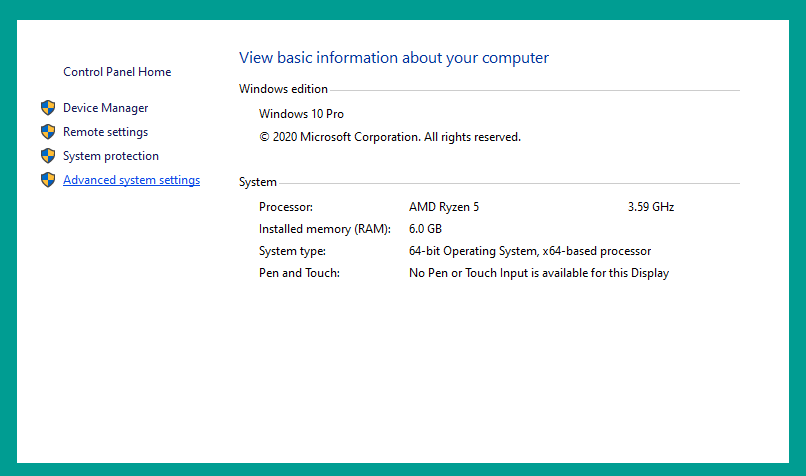
Task: Click the 64-bit Operating System type value
Action: 530,251
